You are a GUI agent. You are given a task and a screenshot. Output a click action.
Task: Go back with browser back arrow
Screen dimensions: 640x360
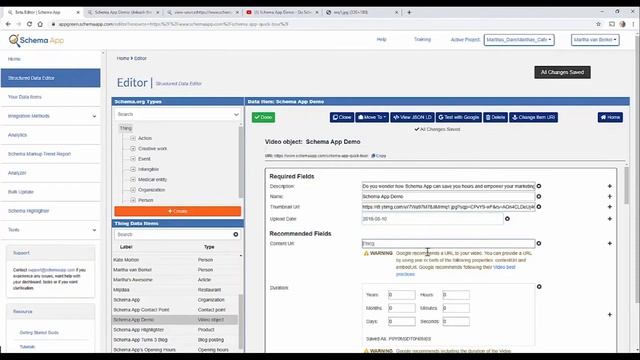tap(8, 24)
